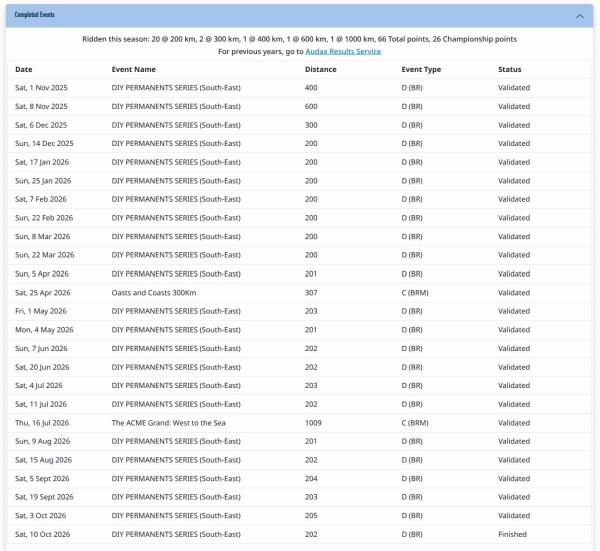The image size is (600, 551).
Task: Click the distance value 307
Action: [311, 293]
